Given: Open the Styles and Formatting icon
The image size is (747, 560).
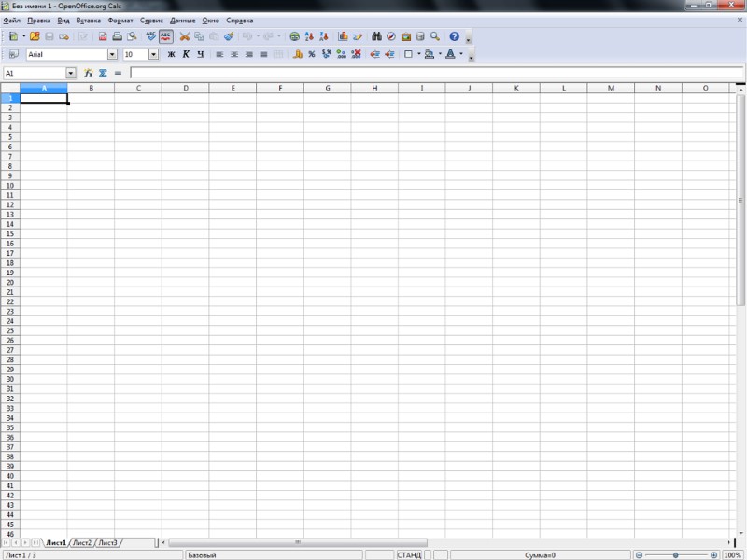Looking at the screenshot, I should [x=14, y=54].
